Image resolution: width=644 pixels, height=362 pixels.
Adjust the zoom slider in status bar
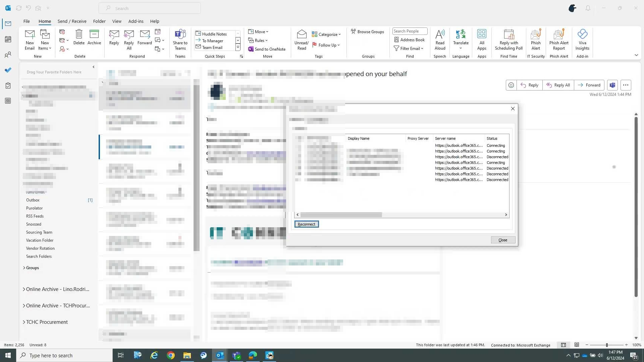[606, 345]
